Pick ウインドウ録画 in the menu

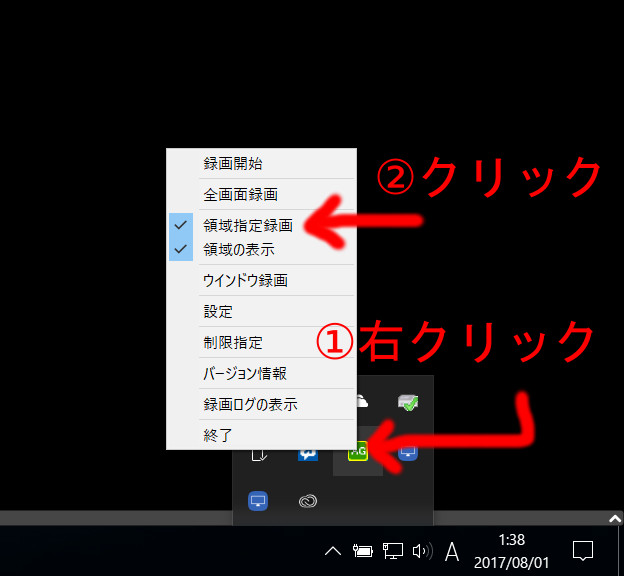[261, 280]
